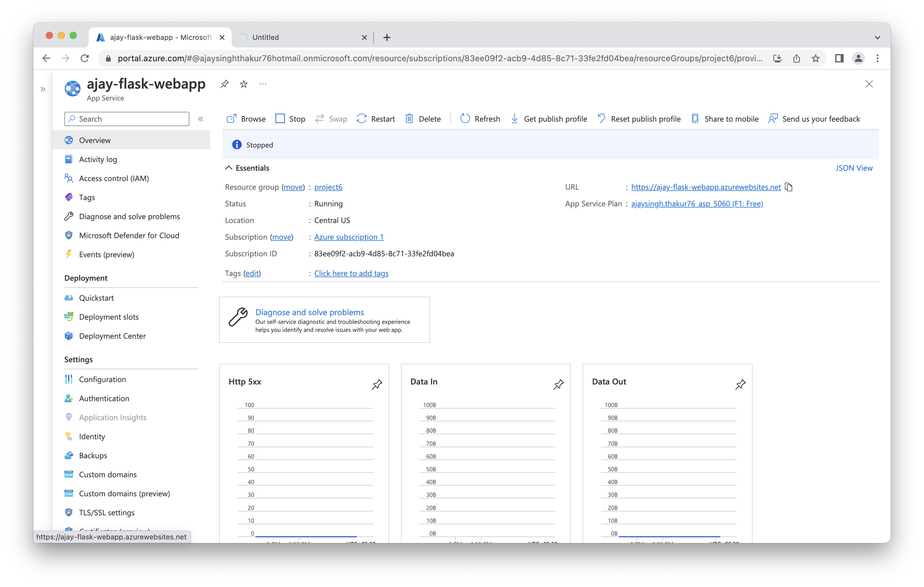This screenshot has height=587, width=924.
Task: Collapse the left resource menu
Action: coord(201,119)
